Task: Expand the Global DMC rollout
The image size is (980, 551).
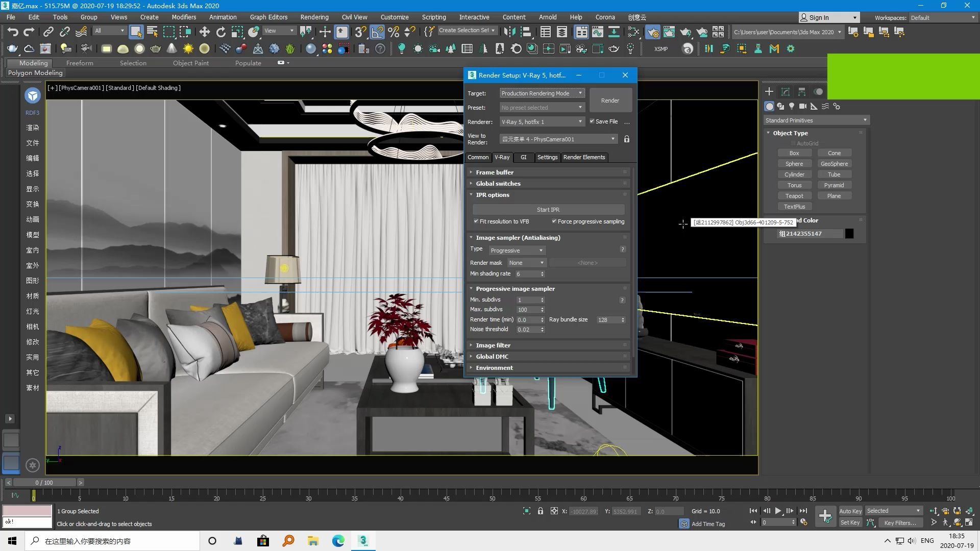Action: (x=549, y=357)
